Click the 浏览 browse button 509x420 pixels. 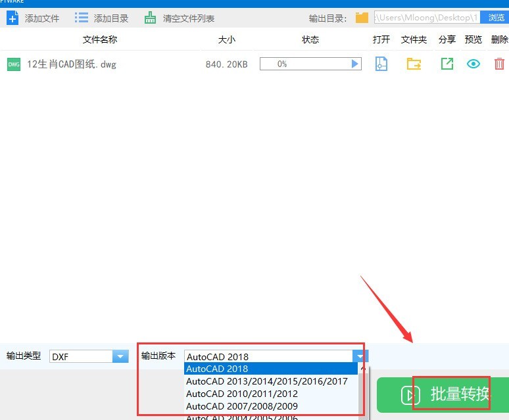496,18
